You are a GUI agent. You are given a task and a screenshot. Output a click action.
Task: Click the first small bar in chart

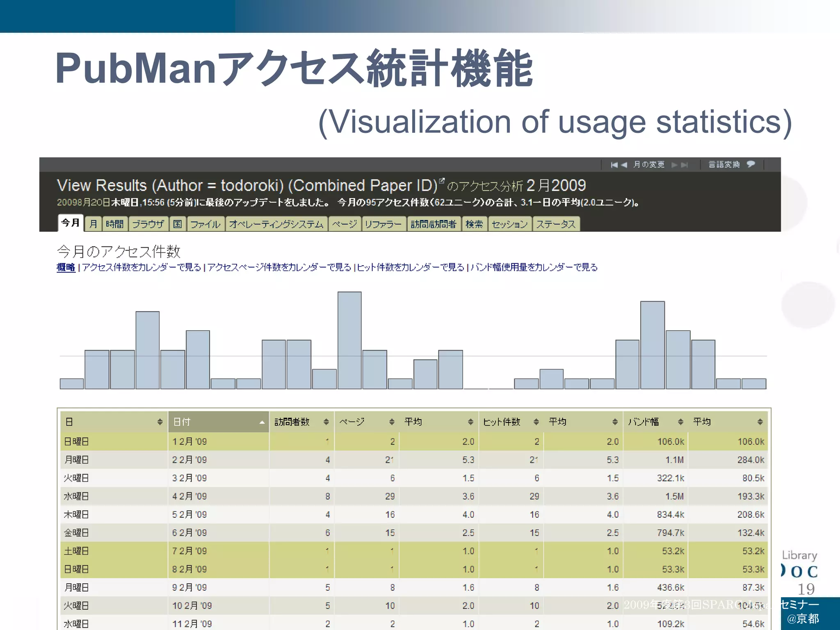[72, 383]
